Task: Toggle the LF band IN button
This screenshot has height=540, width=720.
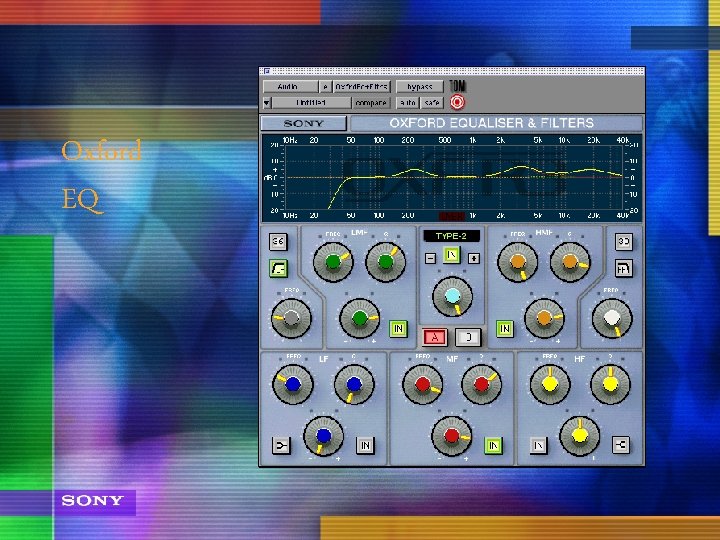Action: (366, 445)
